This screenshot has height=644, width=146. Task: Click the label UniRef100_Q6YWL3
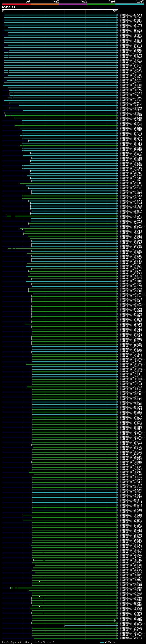(x=131, y=336)
